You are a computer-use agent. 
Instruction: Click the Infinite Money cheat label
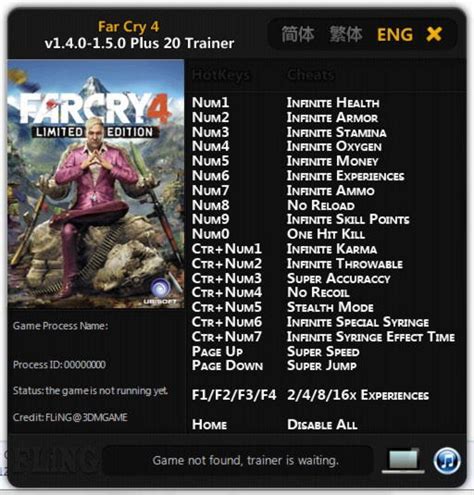332,161
